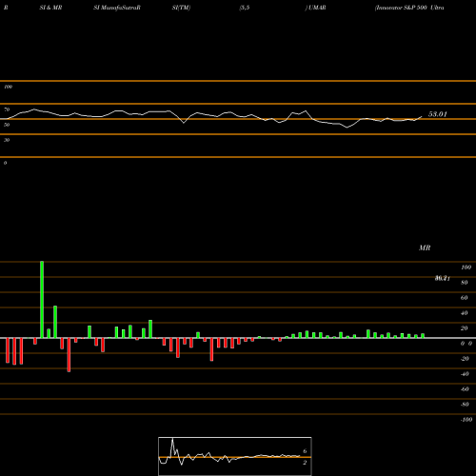
Task: Click the -60 axis label on MR chart
Action: (465, 389)
